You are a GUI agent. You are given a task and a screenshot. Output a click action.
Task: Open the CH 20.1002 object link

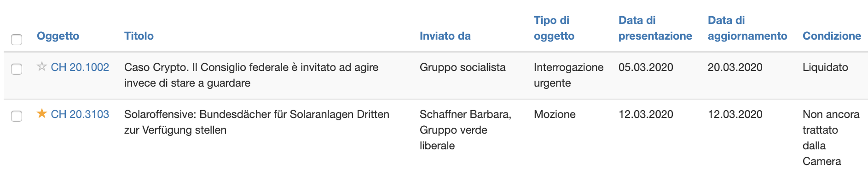(x=80, y=67)
